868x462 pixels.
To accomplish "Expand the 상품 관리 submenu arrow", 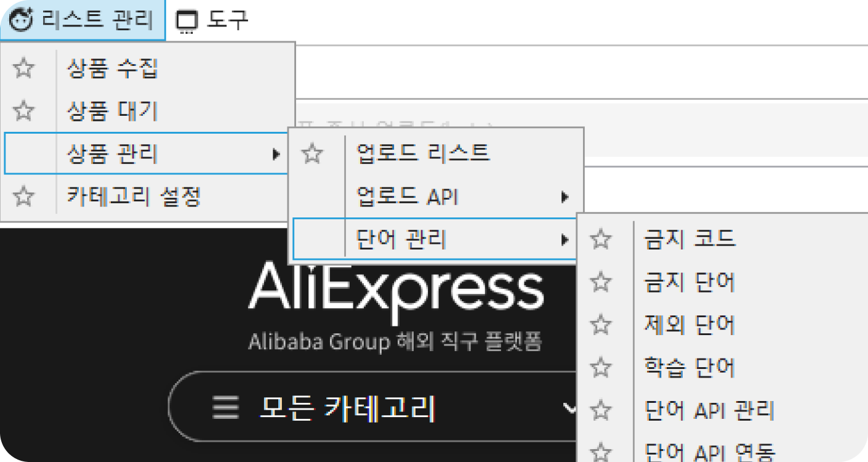I will pos(276,153).
